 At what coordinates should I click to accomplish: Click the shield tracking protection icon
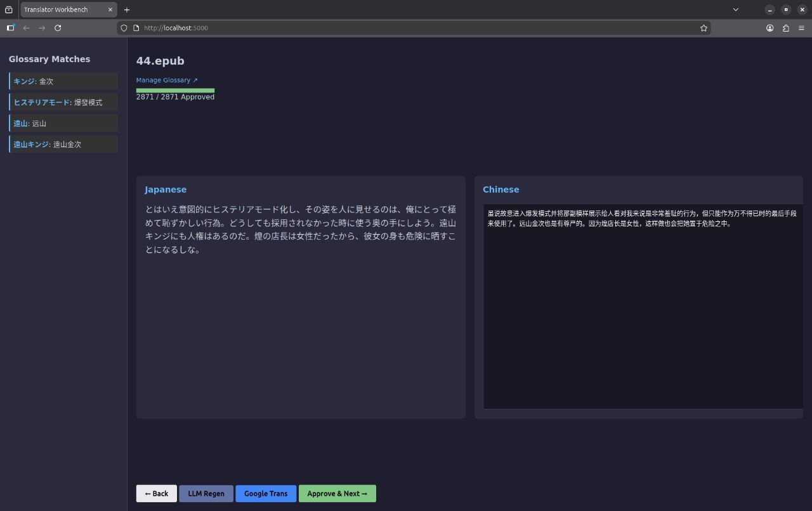point(124,28)
